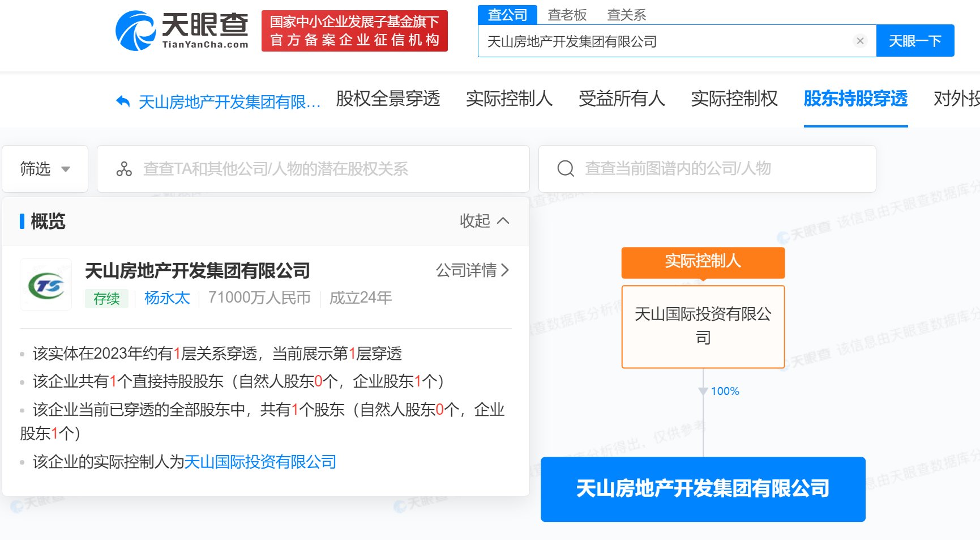Viewport: 980px width, 540px height.
Task: Switch to the 查老板 tab
Action: (566, 15)
